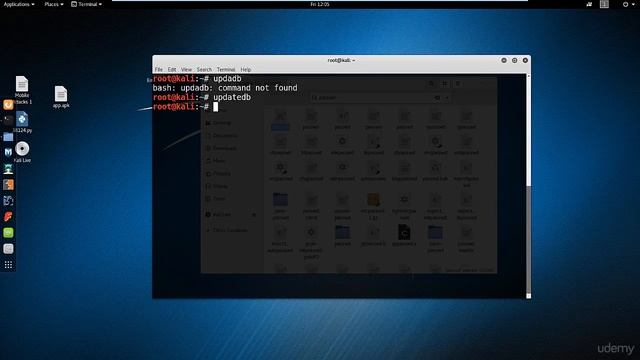Open the Terminal app menu in top bar
The height and width of the screenshot is (360, 640).
pyautogui.click(x=86, y=4)
